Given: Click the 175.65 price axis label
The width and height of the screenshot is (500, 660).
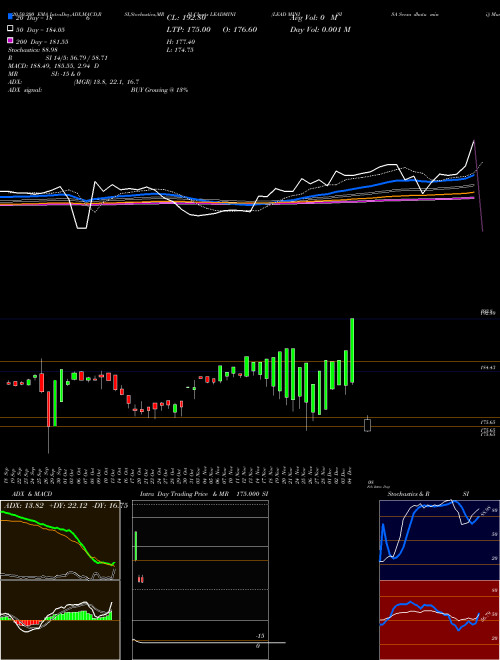Looking at the screenshot, I should pos(489,421).
